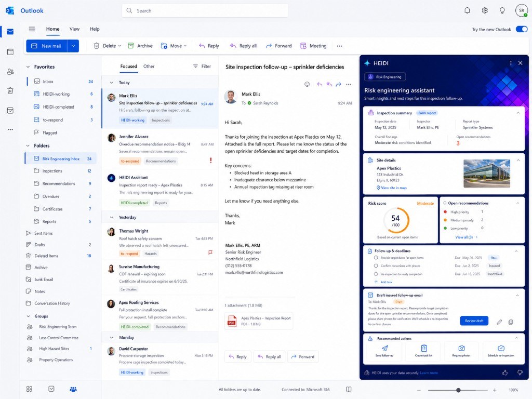Collapse the Folders section
532x399 pixels.
(28, 145)
